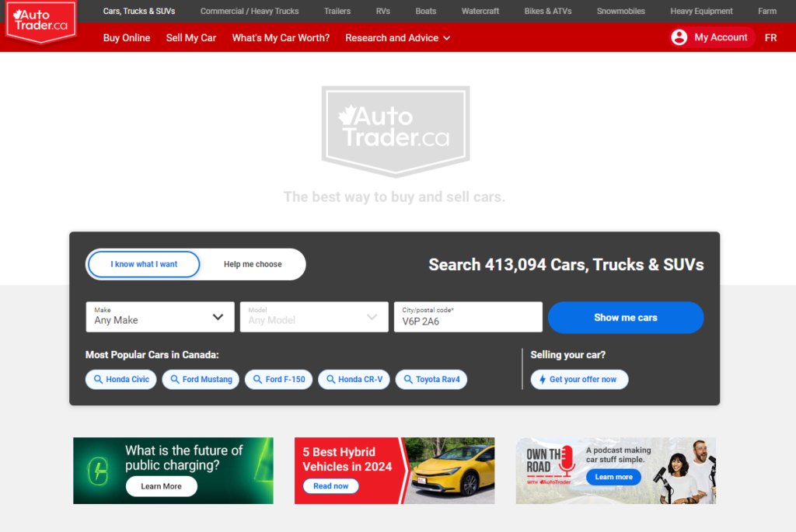
Task: Open Heavy Equipment category
Action: point(701,11)
